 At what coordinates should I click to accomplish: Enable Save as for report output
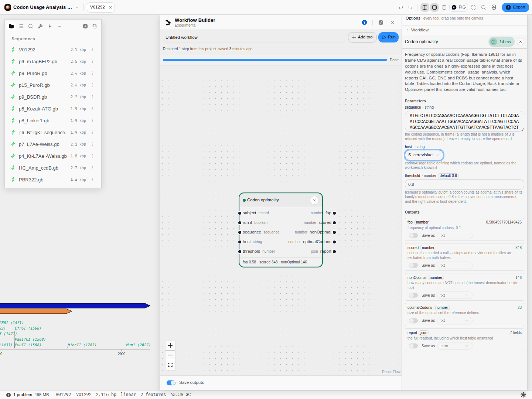point(413,346)
